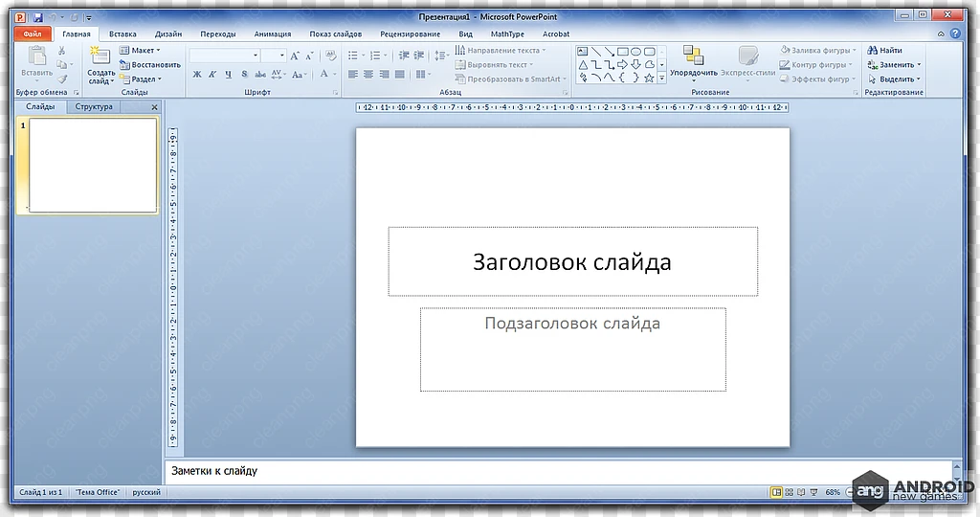This screenshot has height=517, width=980.
Task: Click Преобразовать в SmartArt button
Action: coord(511,79)
